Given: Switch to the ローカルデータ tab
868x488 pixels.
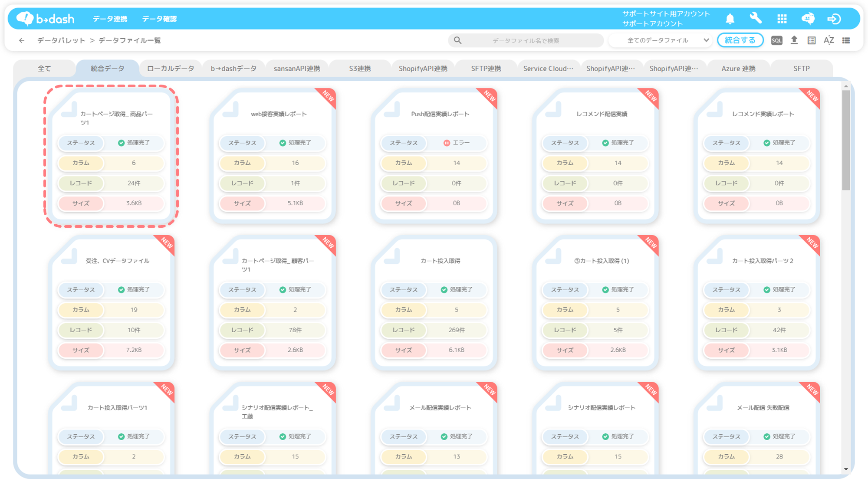Looking at the screenshot, I should click(x=171, y=69).
